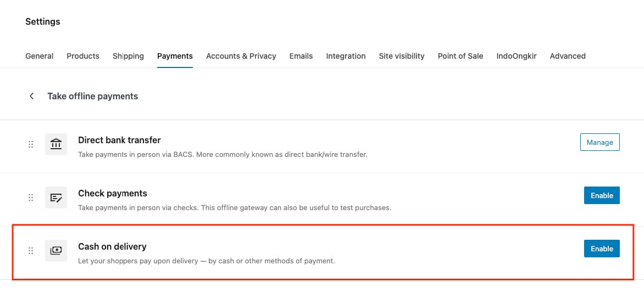Manage Direct bank transfer settings
644x299 pixels.
(x=599, y=142)
